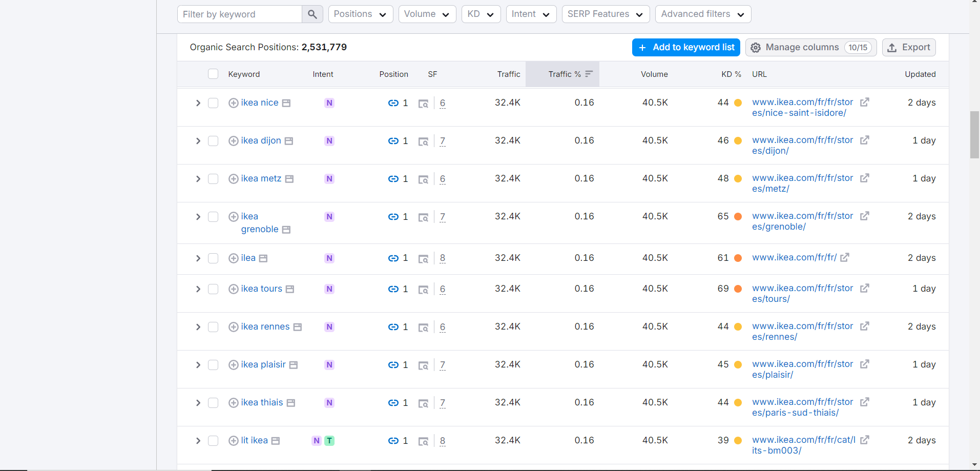Sort by Volume column header
This screenshot has width=980, height=471.
(654, 74)
